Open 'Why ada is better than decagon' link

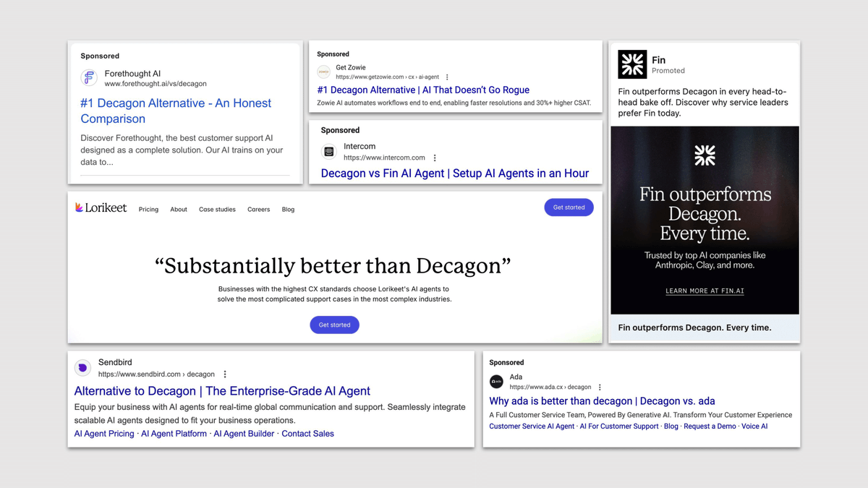pos(602,401)
